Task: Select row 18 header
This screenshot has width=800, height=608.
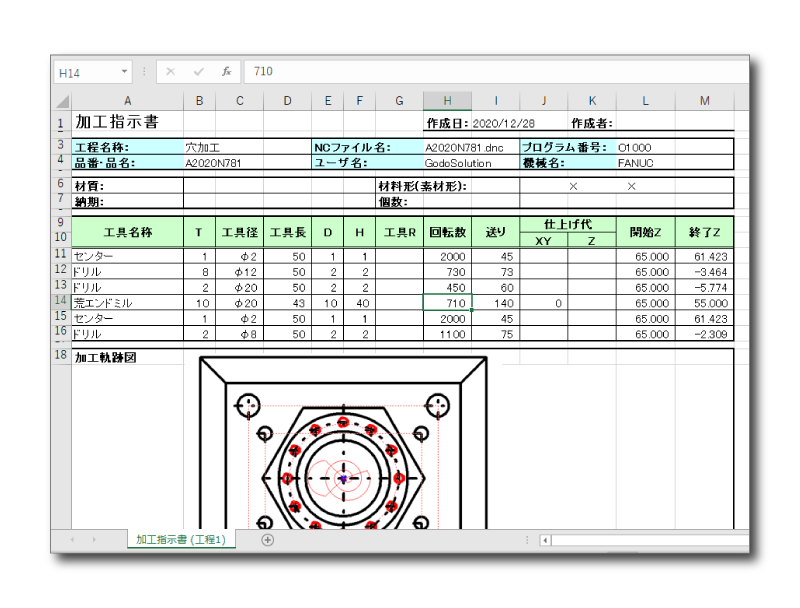Action: 61,355
